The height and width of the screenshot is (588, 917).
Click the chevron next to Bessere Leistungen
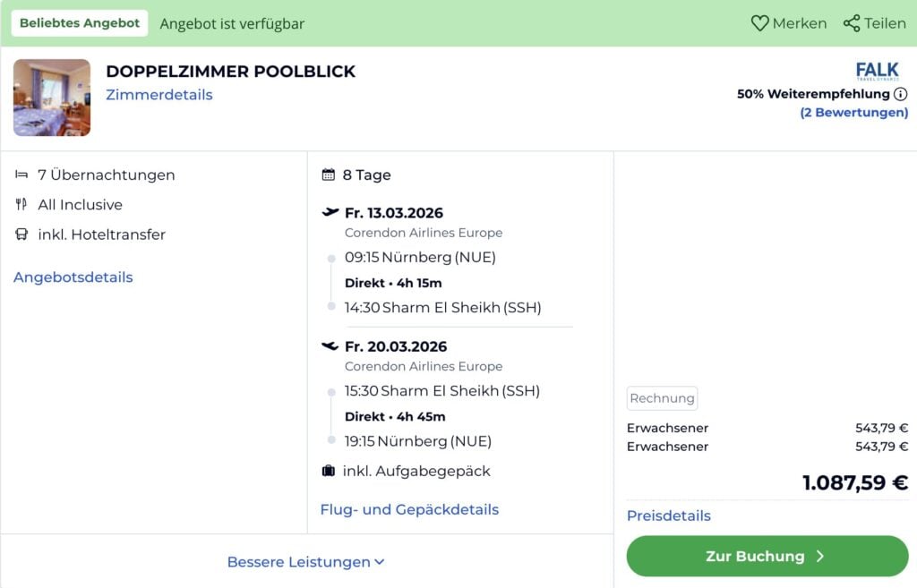click(x=380, y=562)
